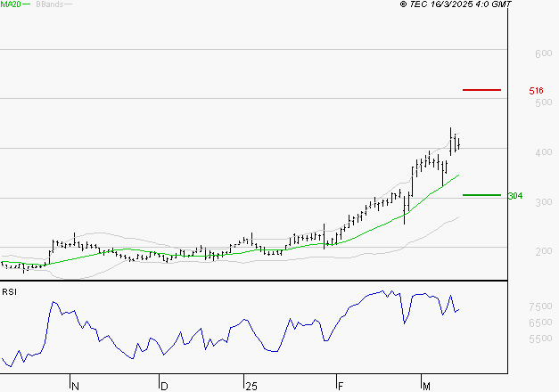This screenshot has height=392, width=559.
Task: Click the 500 price axis label
Action: [544, 102]
